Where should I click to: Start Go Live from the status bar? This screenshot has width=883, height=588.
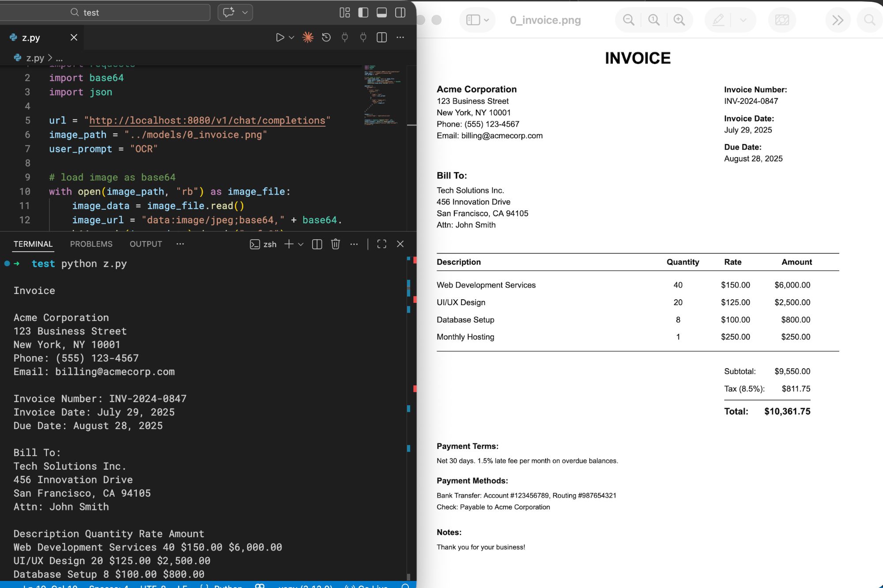371,586
